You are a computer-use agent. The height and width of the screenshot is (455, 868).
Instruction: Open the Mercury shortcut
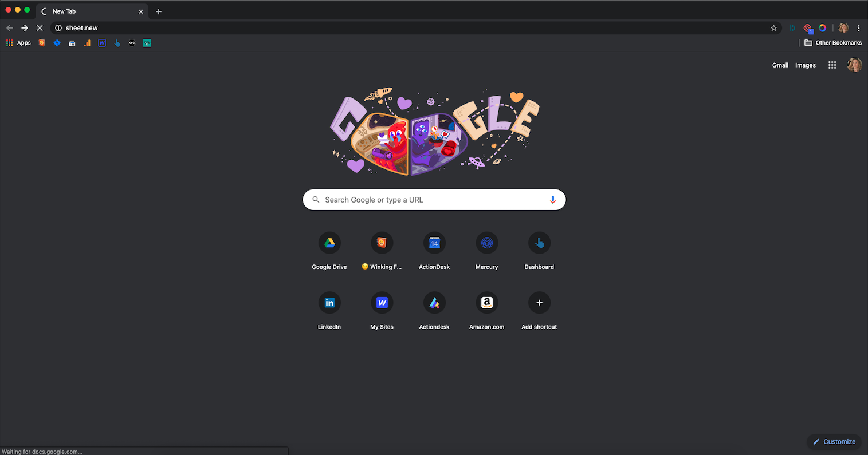(x=487, y=251)
